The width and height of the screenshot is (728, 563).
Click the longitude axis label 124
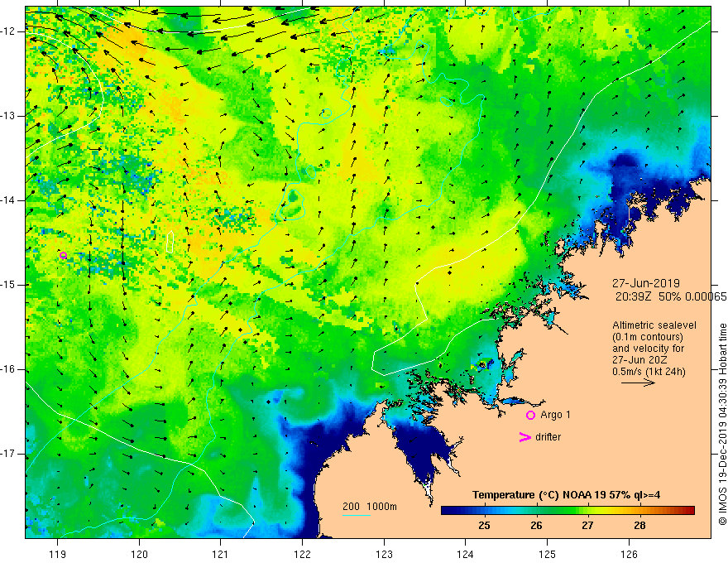[466, 554]
